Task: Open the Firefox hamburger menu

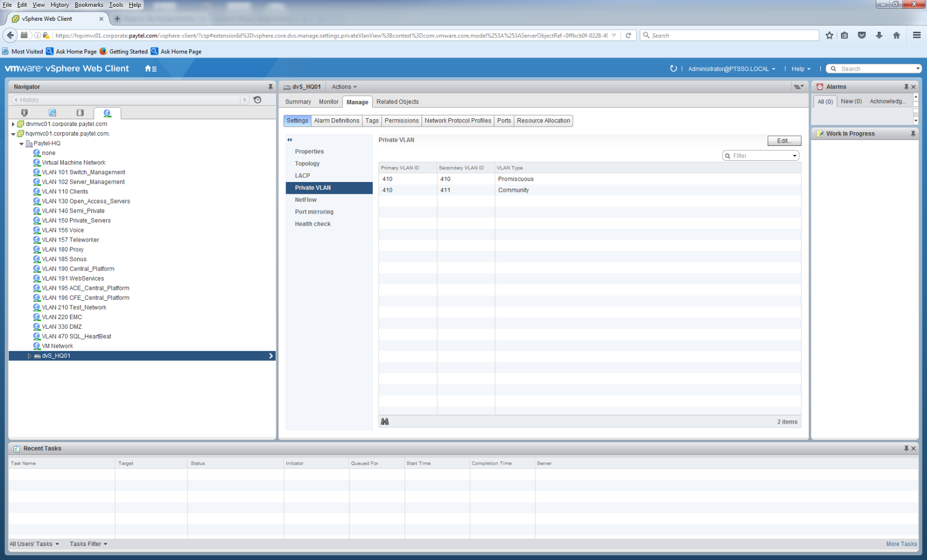Action: pos(917,35)
